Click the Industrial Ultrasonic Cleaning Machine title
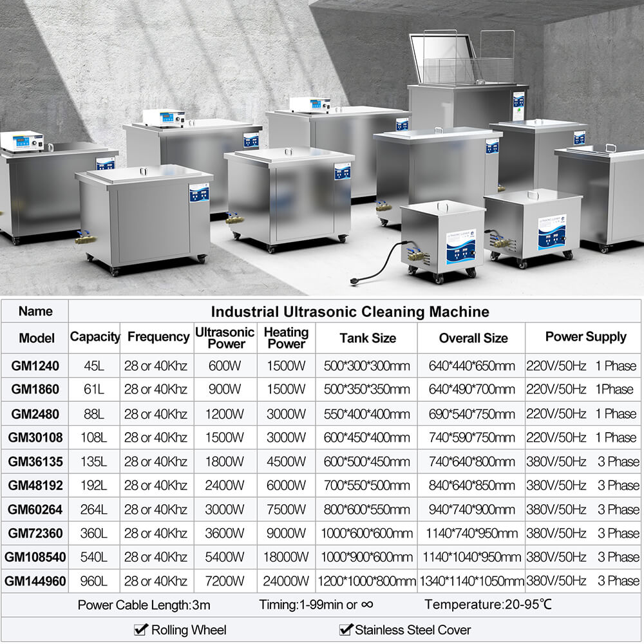Screen dimensions: 644x644 tap(350, 311)
